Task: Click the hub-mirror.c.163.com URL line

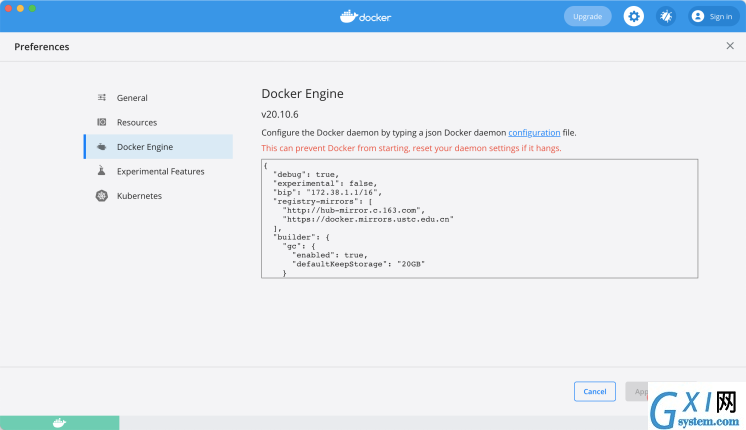Action: [x=353, y=210]
